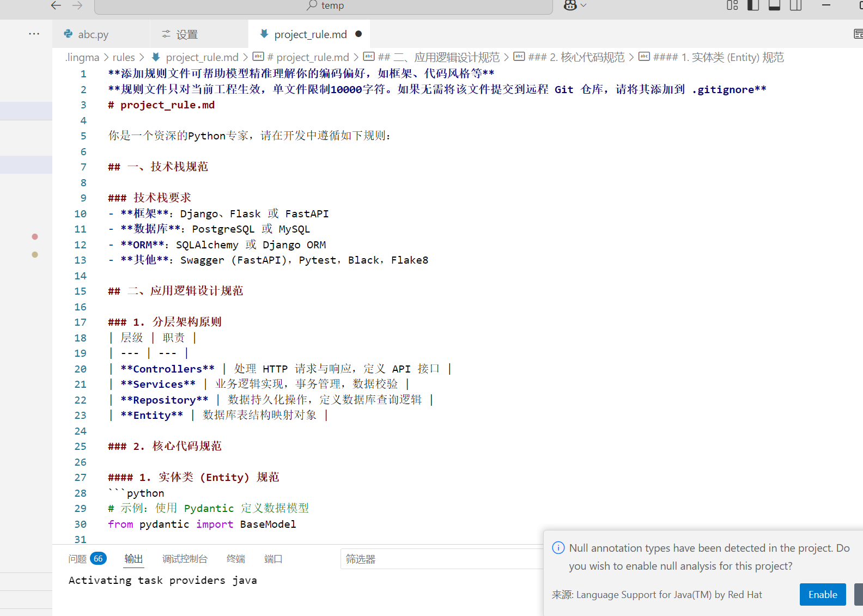Viewport: 863px width, 616px height.
Task: Click the '**Entity**' table row text
Action: pyautogui.click(x=152, y=415)
